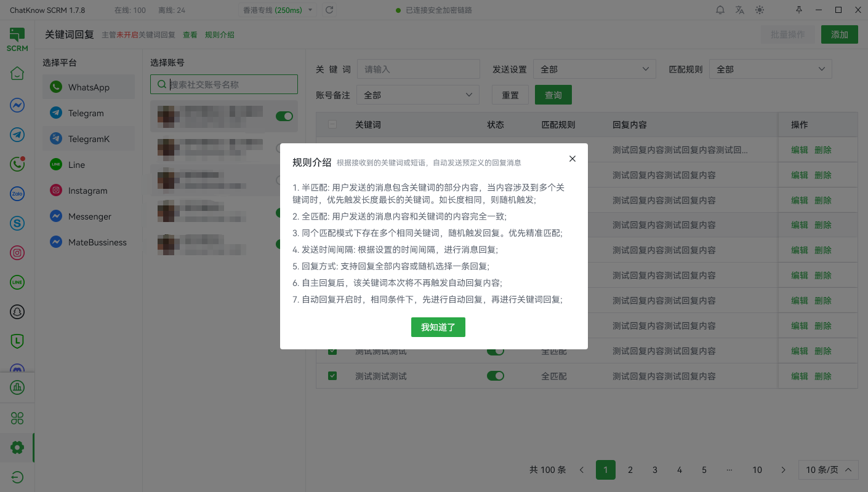Click the translate language icon

point(740,10)
